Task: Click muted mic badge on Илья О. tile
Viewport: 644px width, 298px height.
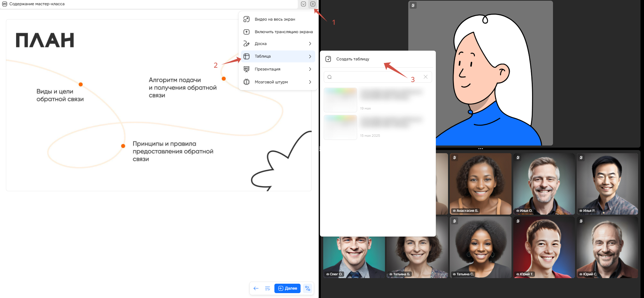Action: click(518, 158)
